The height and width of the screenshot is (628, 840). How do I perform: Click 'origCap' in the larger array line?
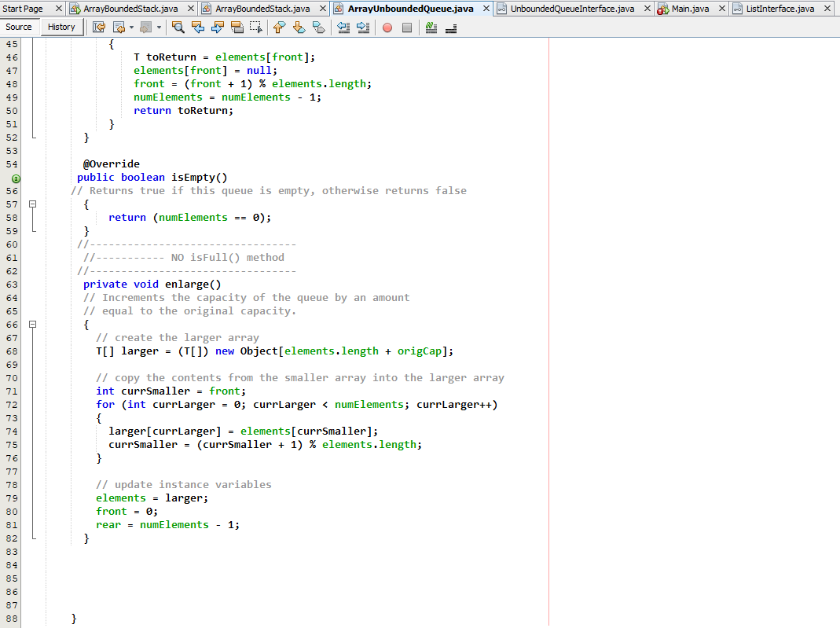tap(420, 351)
